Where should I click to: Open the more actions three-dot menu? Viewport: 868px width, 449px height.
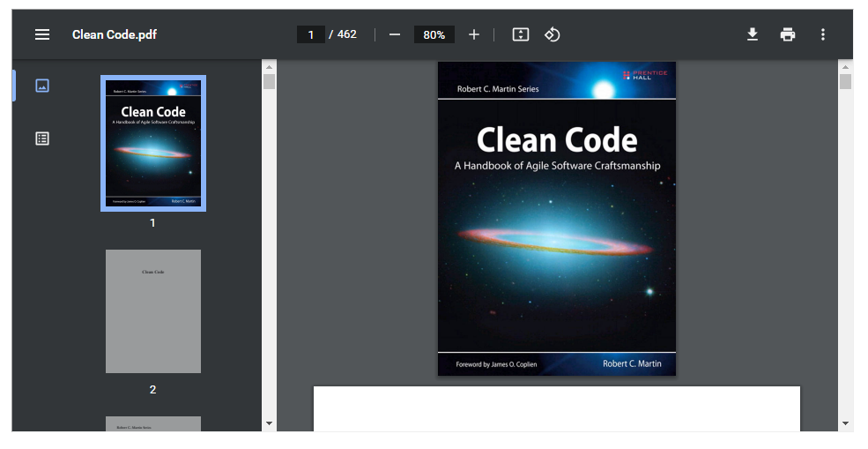(823, 34)
